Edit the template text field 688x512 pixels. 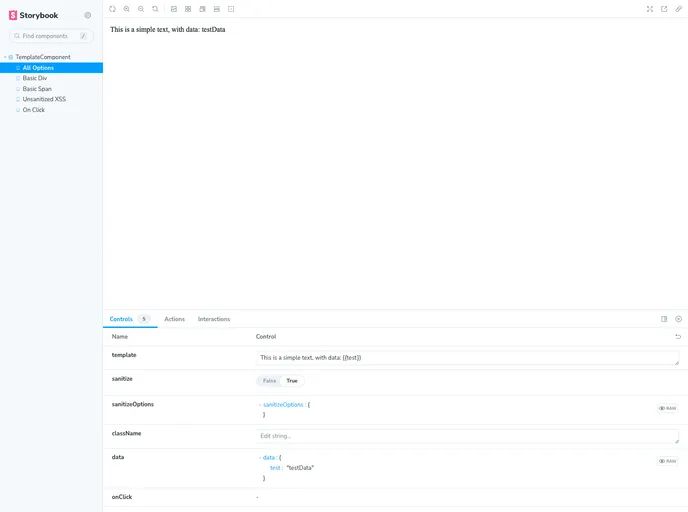click(x=467, y=358)
